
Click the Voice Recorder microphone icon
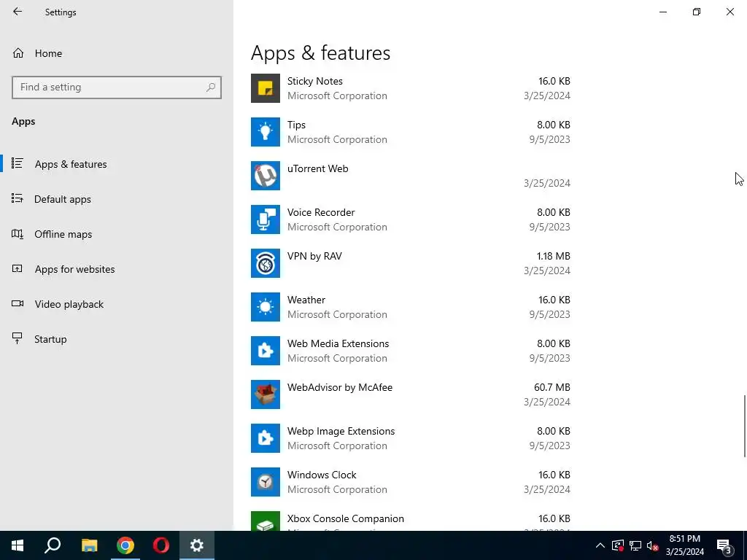tap(266, 219)
